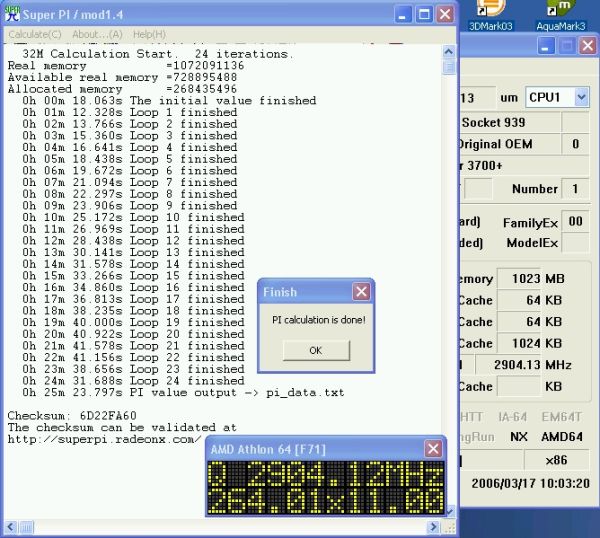600x538 pixels.
Task: Click the 'Real memory =1072091136' line
Action: [126, 65]
